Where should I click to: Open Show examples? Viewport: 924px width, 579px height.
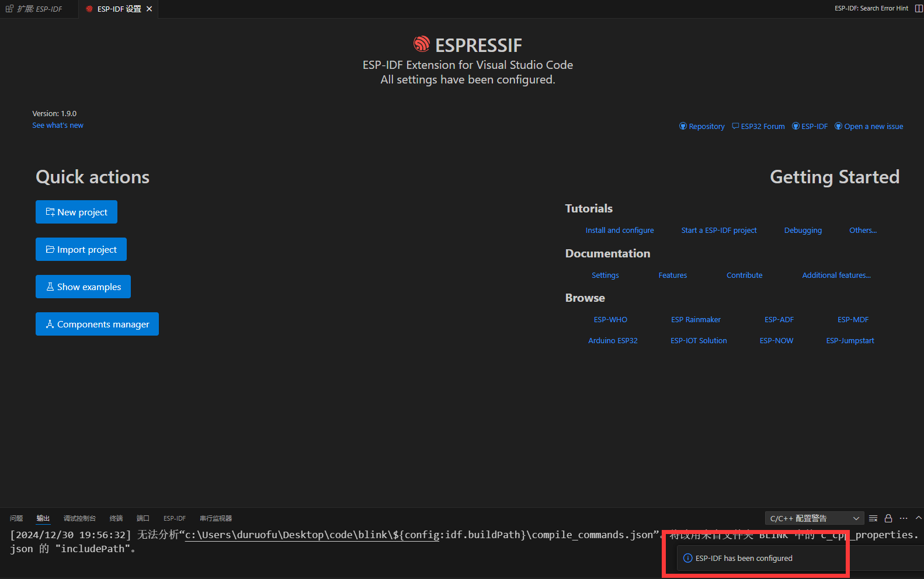pyautogui.click(x=83, y=287)
